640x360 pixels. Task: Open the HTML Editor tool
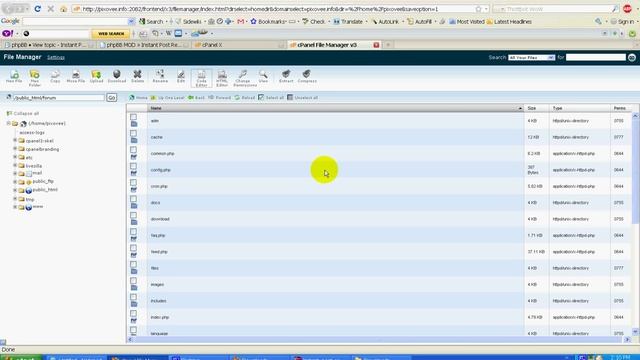point(222,78)
